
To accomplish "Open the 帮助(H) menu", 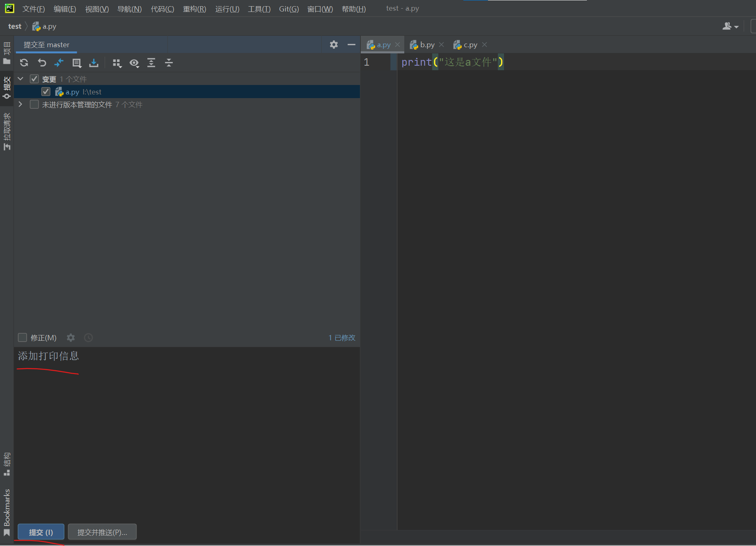I will tap(354, 9).
